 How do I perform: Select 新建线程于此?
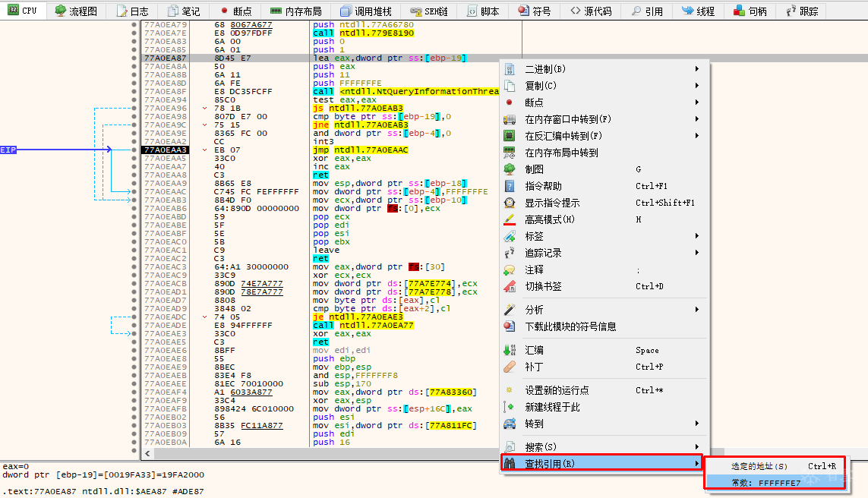coord(604,407)
